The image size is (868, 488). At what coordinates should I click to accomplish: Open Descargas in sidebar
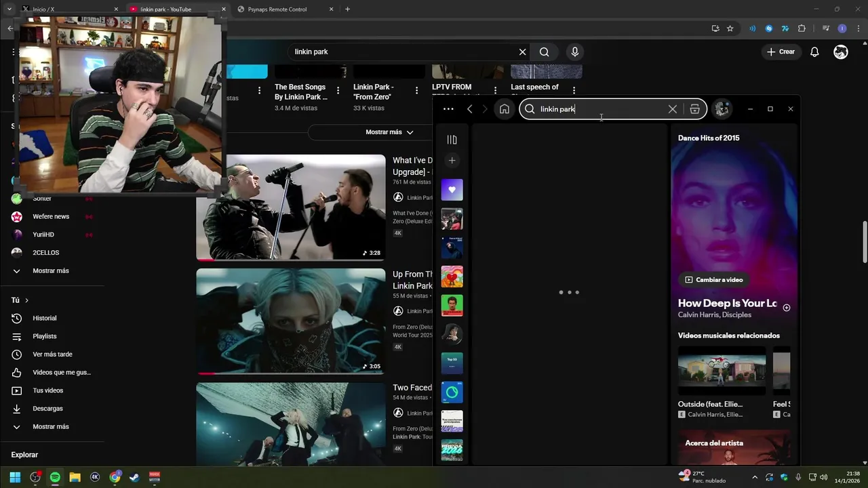click(x=47, y=409)
